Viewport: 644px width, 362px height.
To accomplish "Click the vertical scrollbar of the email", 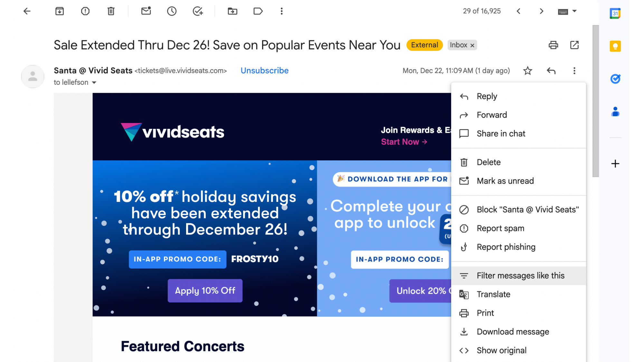I will (x=595, y=101).
